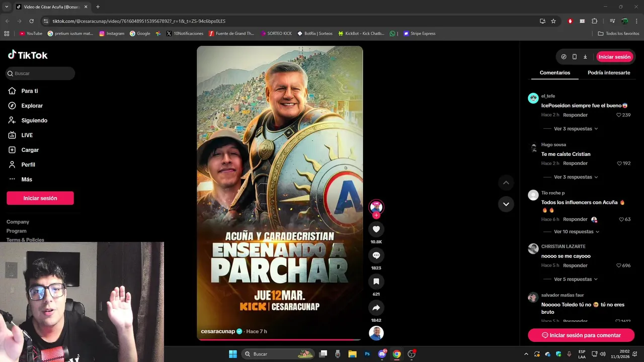Image resolution: width=644 pixels, height=362 pixels.
Task: Expand 'Ver 5 respuestas' under CHRISTIAN LAZARTE
Action: pos(576,279)
